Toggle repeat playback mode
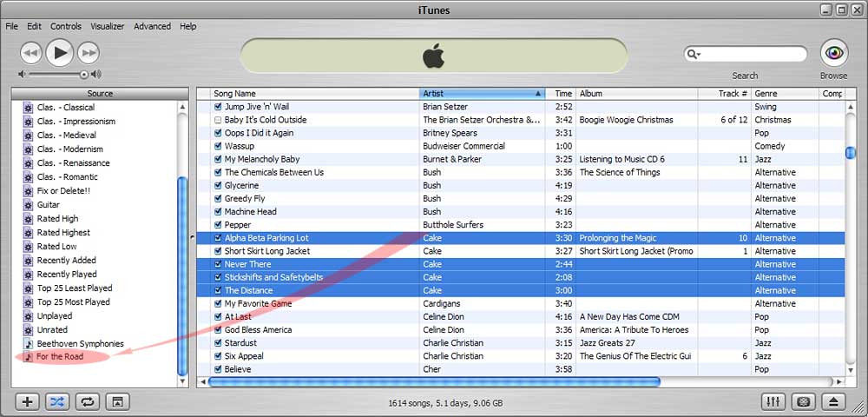Viewport: 868px width, 417px height. tap(87, 401)
